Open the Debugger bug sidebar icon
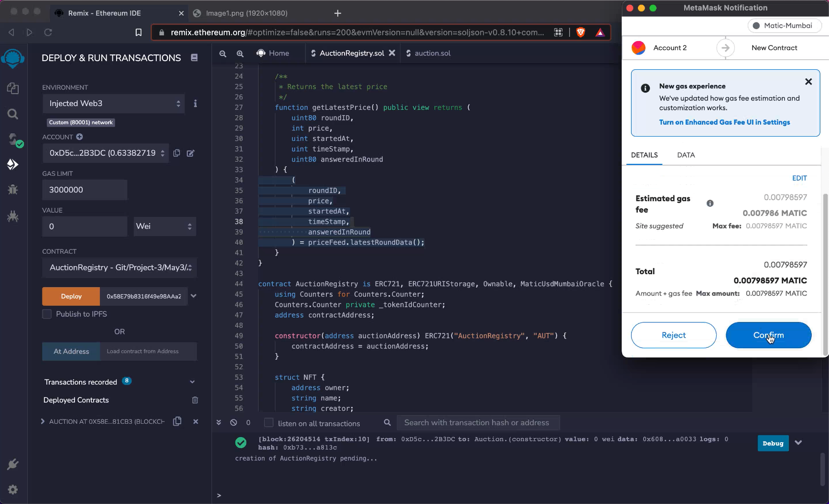The height and width of the screenshot is (504, 829). [x=13, y=190]
